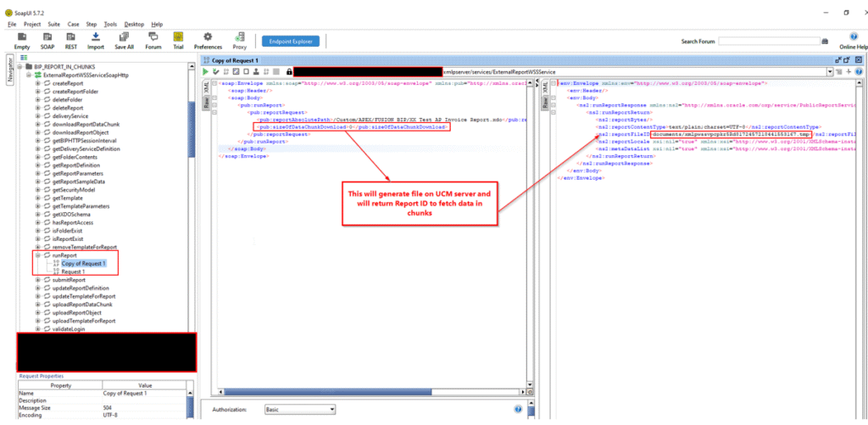Click the plus icon beside endpoint dropdown
This screenshot has width=868, height=425.
[849, 71]
